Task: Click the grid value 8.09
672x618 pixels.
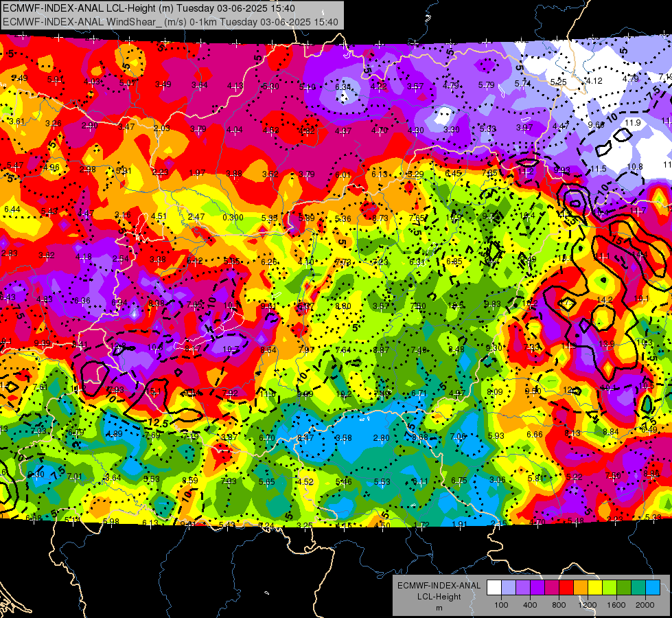Action: coord(495,391)
